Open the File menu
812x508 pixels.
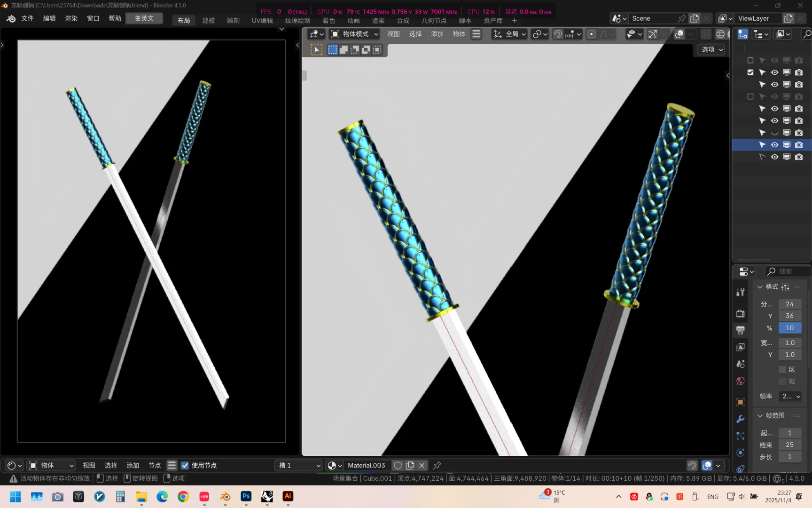pos(27,18)
